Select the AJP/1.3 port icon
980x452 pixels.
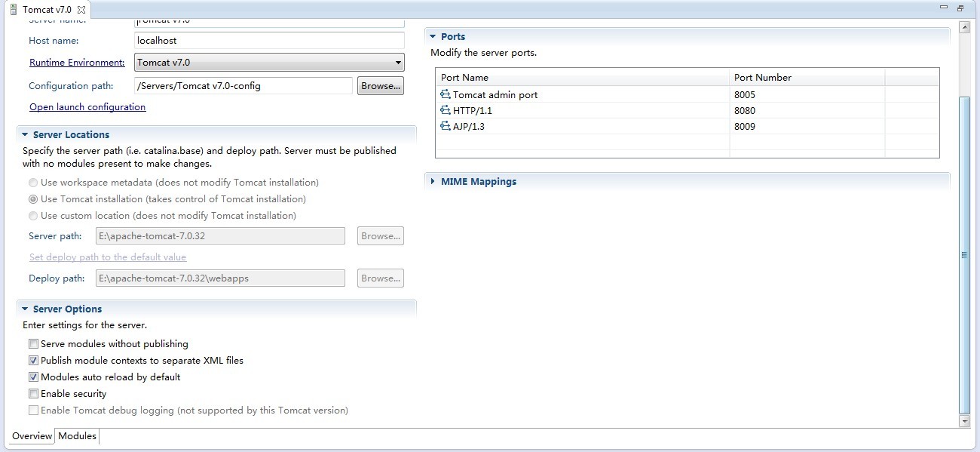[447, 126]
